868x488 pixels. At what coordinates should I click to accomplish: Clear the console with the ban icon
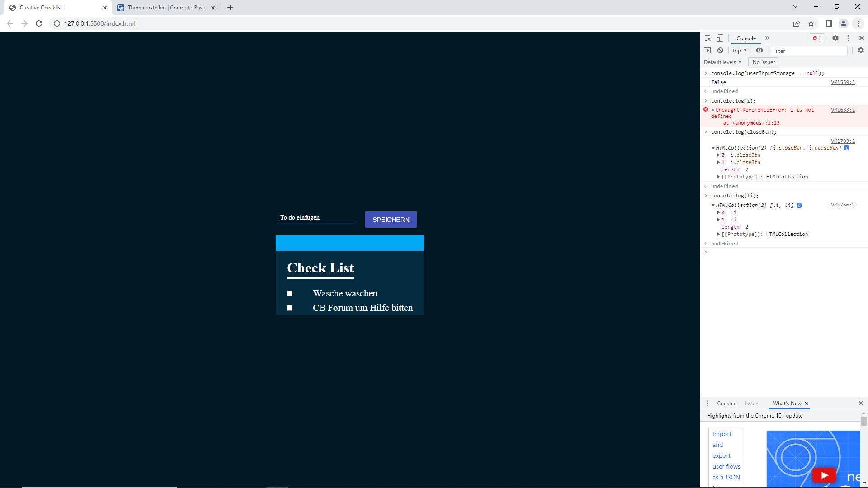click(x=720, y=51)
